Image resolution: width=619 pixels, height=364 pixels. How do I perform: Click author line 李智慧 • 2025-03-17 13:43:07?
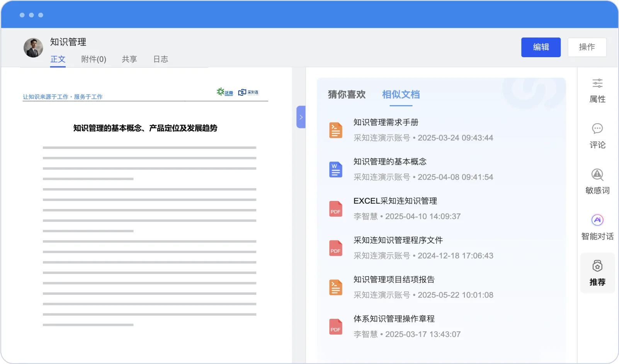click(x=407, y=334)
